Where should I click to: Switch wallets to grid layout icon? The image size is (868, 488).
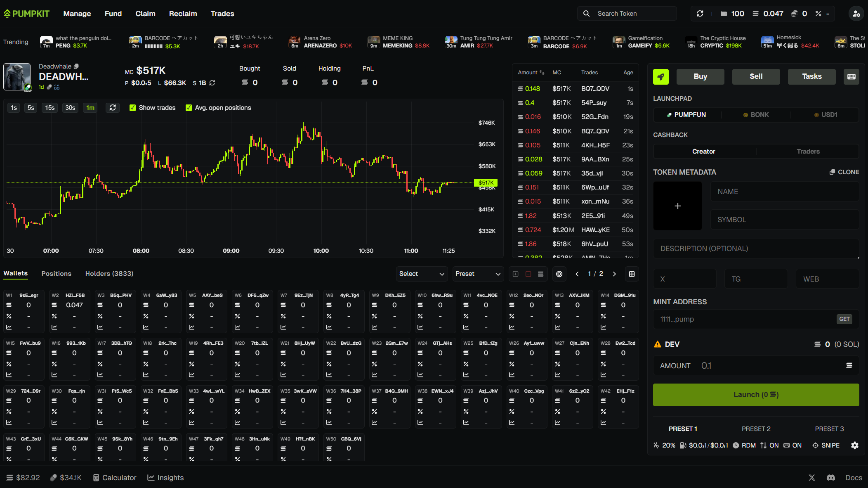click(632, 274)
